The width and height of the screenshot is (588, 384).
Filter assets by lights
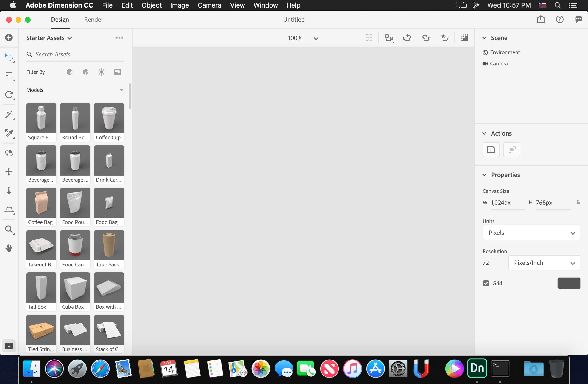[x=102, y=72]
